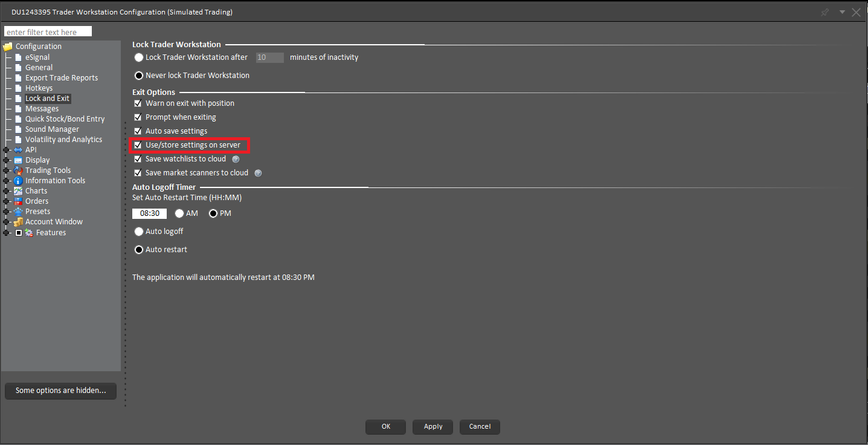Select the Lock and Exit item
This screenshot has width=868, height=445.
coord(47,99)
